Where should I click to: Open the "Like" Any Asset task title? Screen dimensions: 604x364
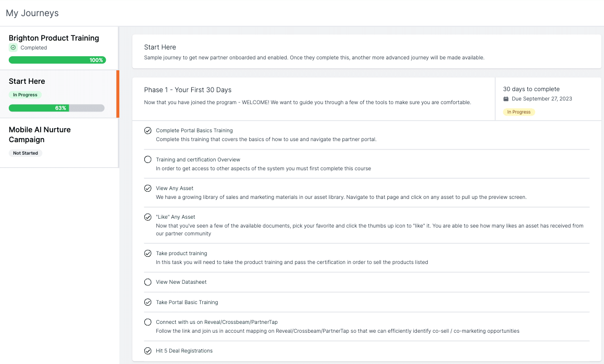[x=175, y=217]
